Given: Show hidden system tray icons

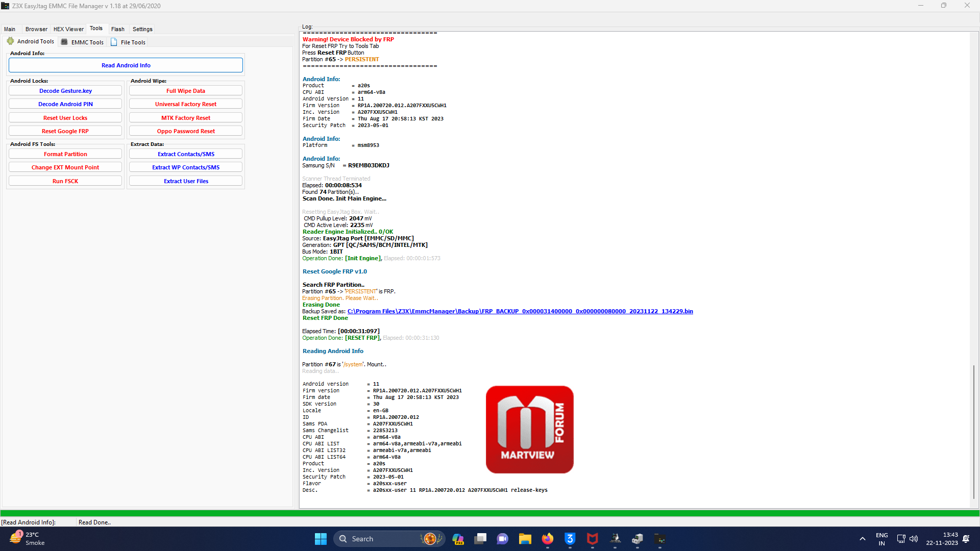Looking at the screenshot, I should (x=863, y=539).
